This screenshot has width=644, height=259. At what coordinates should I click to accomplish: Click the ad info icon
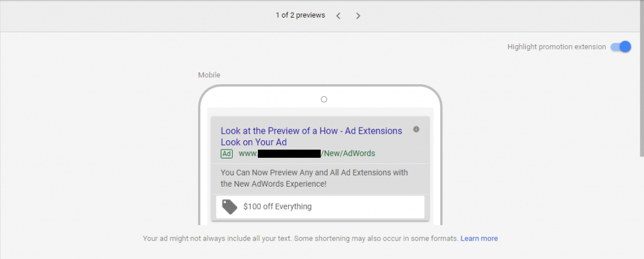[416, 129]
